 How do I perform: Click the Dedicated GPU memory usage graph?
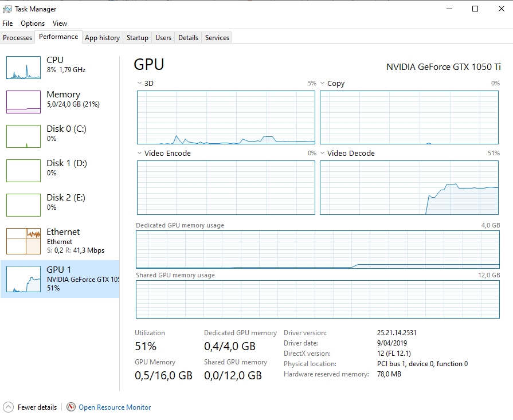click(318, 249)
